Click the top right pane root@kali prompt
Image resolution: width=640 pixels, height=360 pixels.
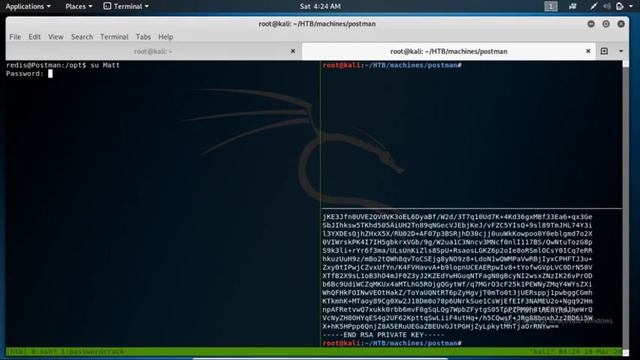tap(392, 65)
